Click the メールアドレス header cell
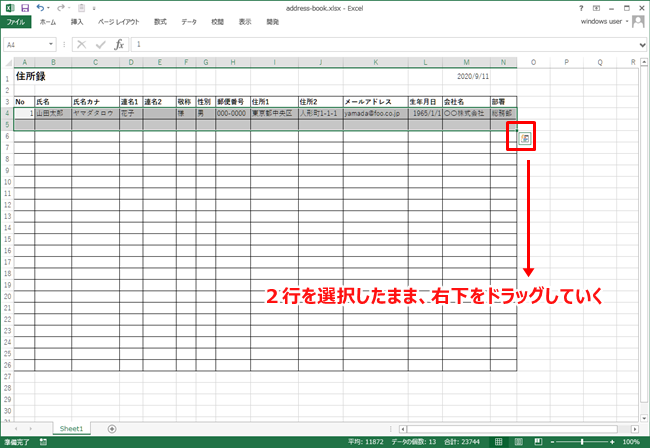Image resolution: width=650 pixels, height=448 pixels. [x=376, y=102]
